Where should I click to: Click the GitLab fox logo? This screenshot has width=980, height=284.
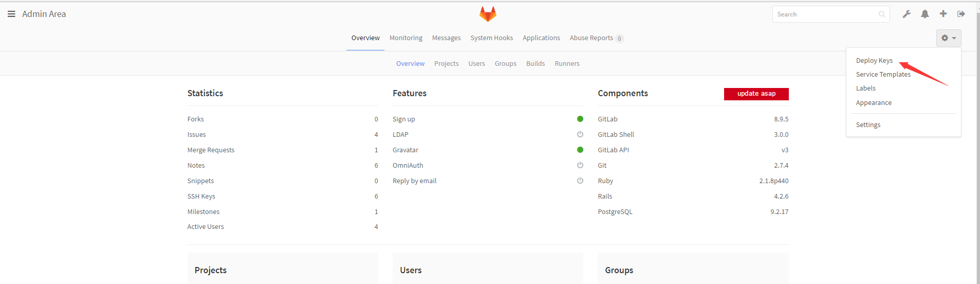(488, 14)
